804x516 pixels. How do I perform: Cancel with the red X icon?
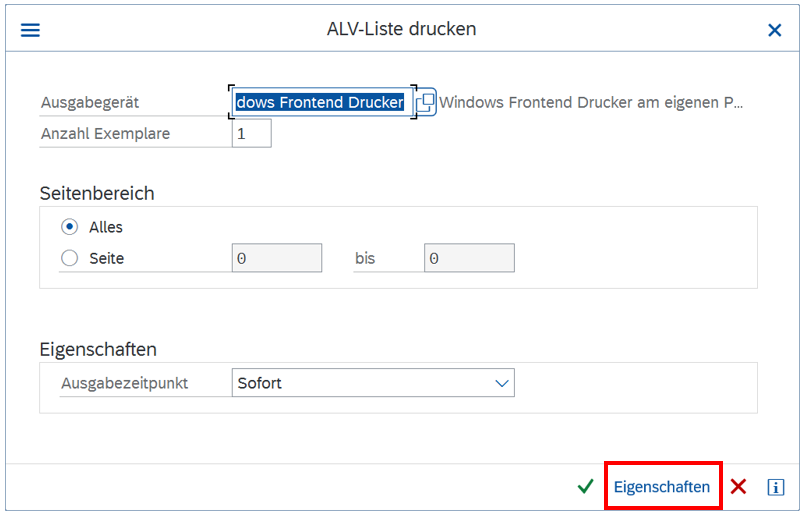(739, 487)
